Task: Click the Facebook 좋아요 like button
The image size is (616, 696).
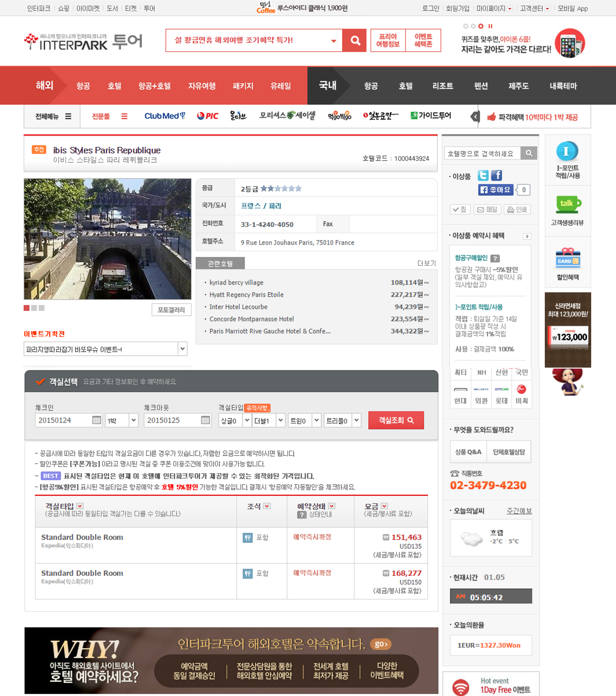Action: point(496,190)
